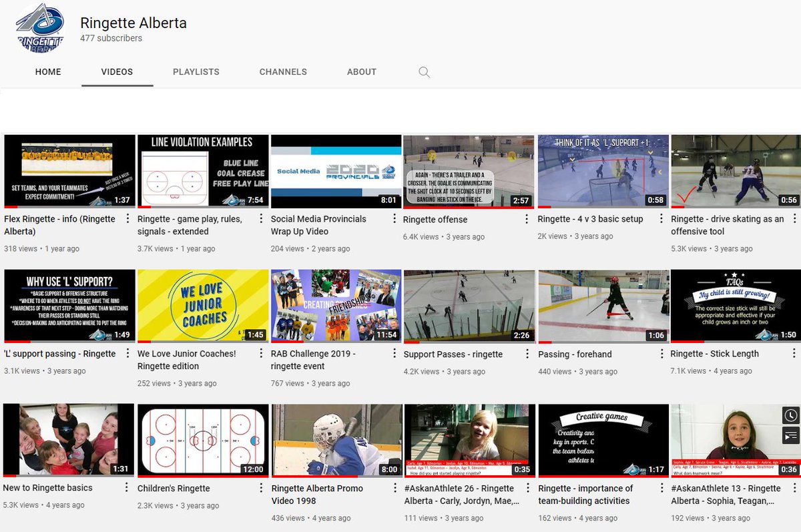Click the We Love Junior Coaches yellow thumbnail

(x=203, y=306)
